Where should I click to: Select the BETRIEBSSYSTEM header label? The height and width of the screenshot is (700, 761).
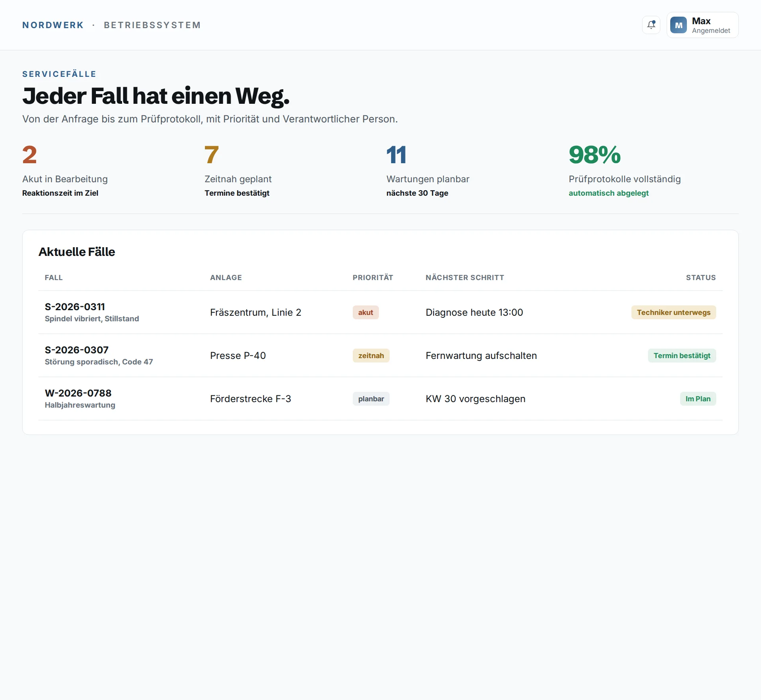(x=152, y=25)
